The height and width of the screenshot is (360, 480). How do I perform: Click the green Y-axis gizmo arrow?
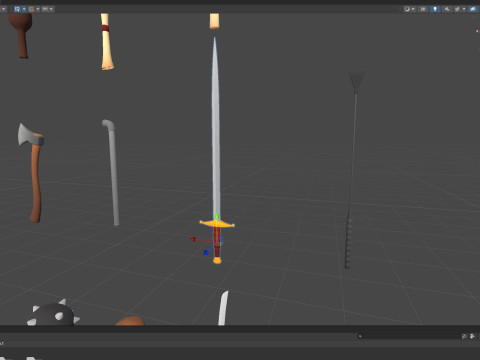[x=217, y=217]
